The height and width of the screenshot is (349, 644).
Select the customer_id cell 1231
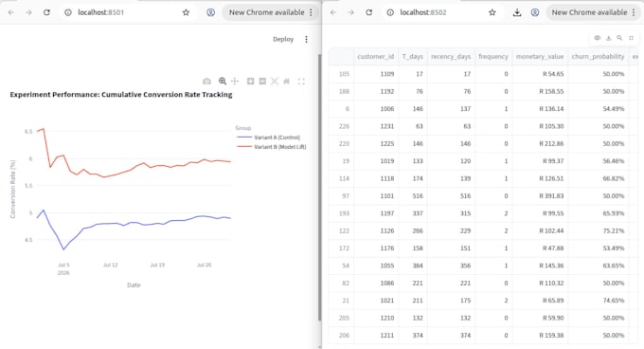tap(375, 126)
